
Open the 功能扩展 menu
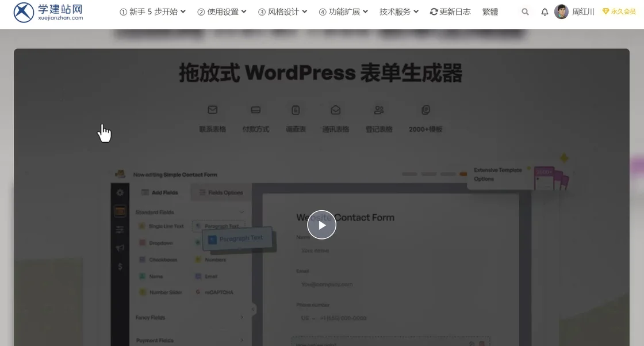pos(343,12)
